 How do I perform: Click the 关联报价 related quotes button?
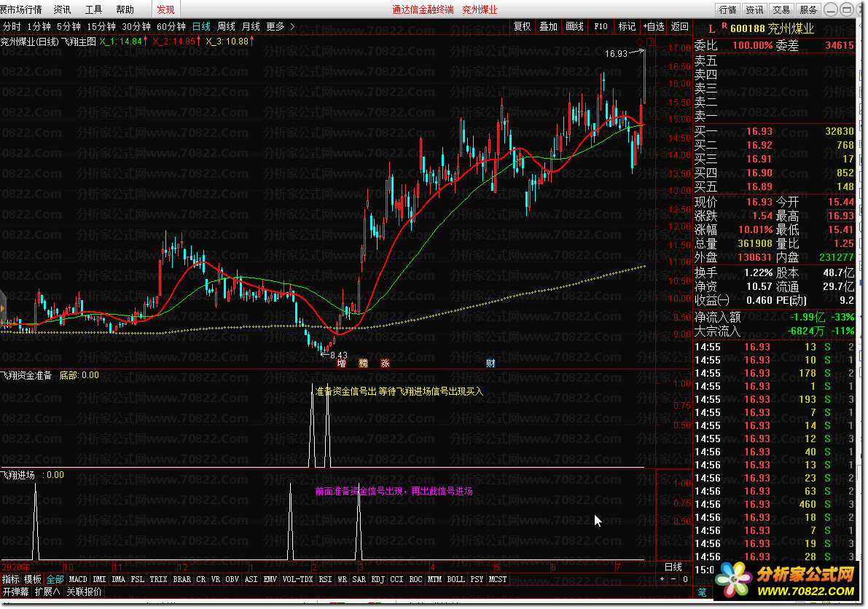pos(84,592)
